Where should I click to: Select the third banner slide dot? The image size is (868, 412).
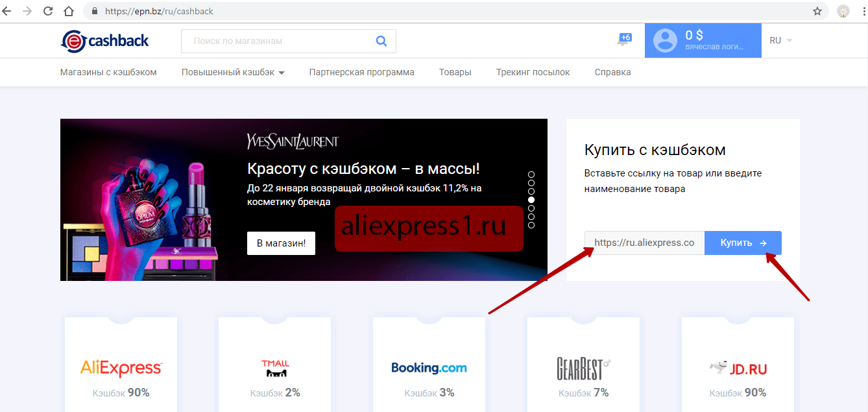coord(531,191)
